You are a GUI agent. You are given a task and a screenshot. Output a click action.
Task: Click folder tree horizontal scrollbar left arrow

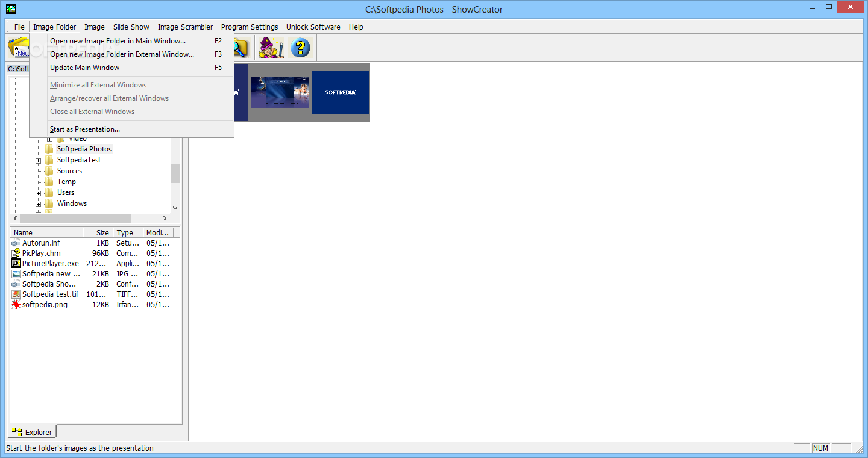click(16, 218)
